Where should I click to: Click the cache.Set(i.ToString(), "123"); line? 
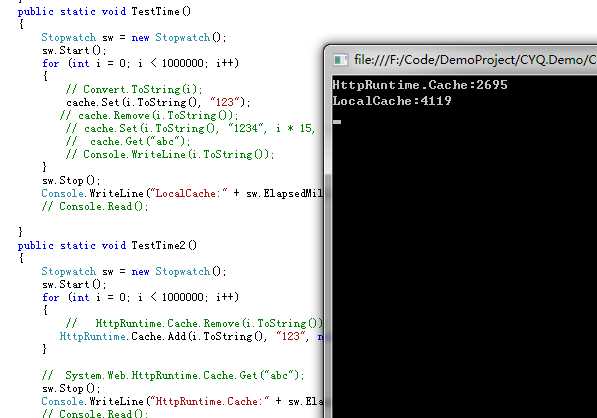point(158,102)
